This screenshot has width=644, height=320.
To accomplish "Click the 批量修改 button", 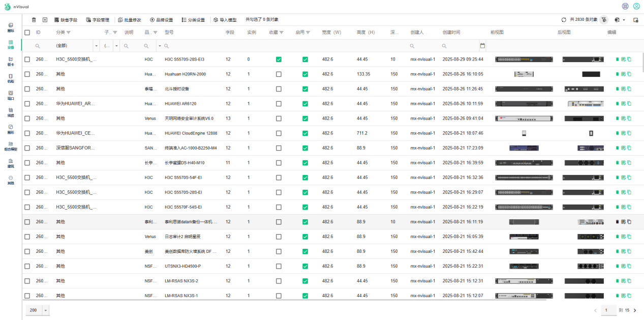I will [x=130, y=20].
